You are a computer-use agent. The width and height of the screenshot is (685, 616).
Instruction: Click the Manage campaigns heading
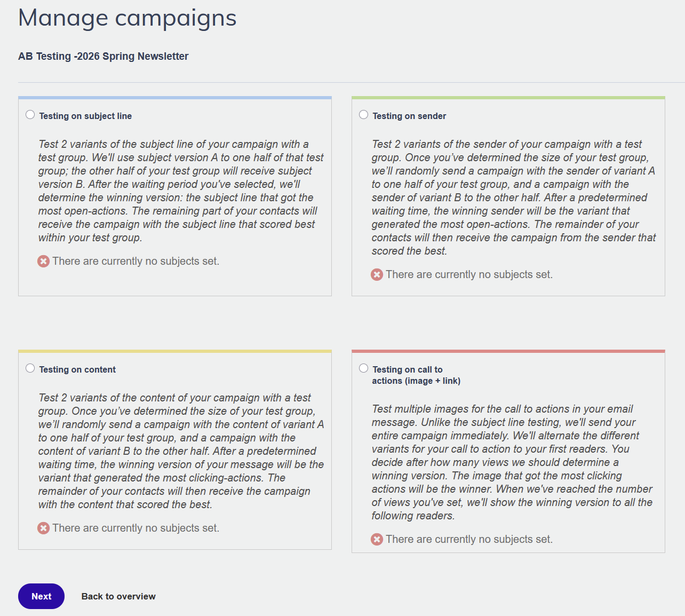(x=128, y=18)
